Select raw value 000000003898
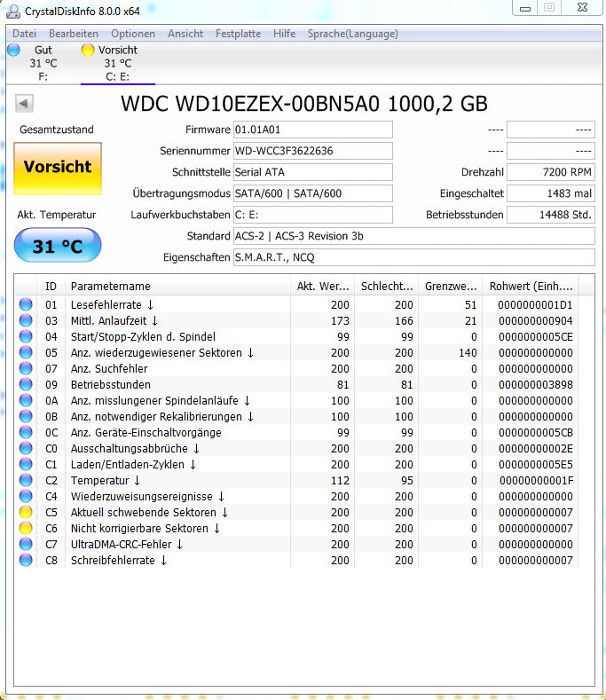 click(535, 385)
